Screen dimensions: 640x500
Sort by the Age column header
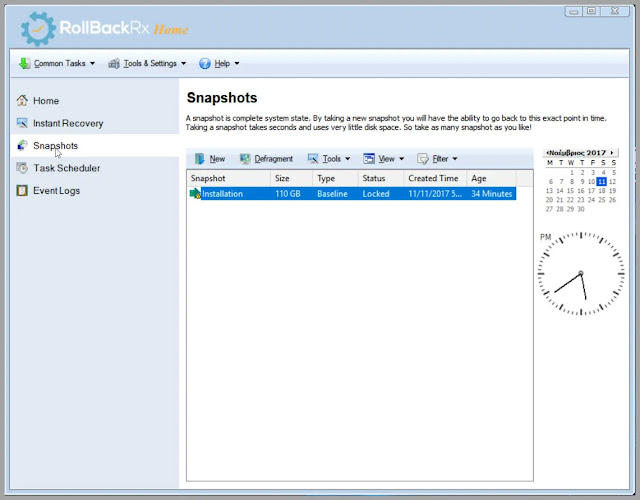[491, 178]
